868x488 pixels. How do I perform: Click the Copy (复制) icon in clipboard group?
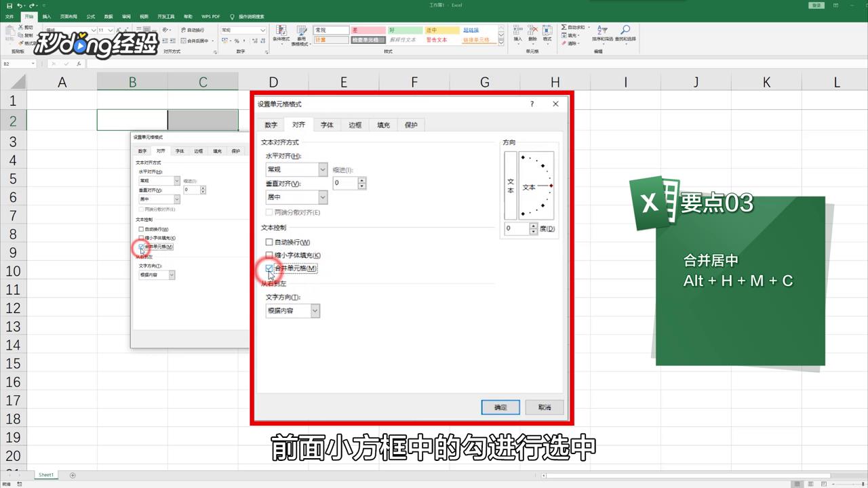(20, 36)
